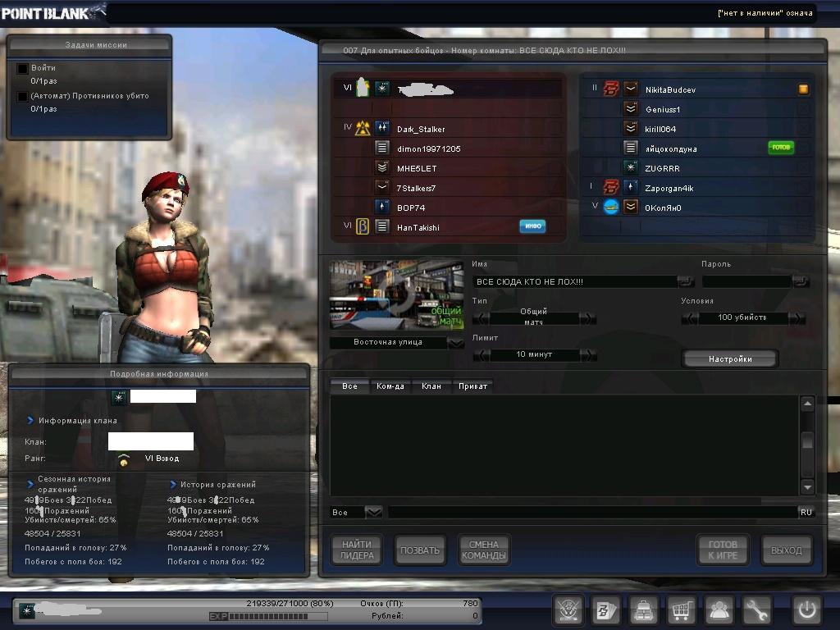This screenshot has width=840, height=630.
Task: Click the orange room leader icon next to NikitaBudcev
Action: 804,89
